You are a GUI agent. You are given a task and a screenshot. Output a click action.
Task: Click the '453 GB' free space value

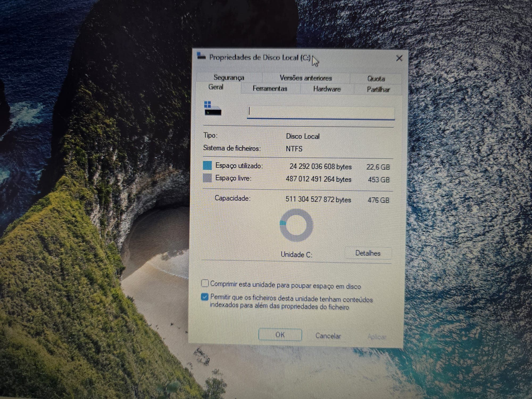[x=379, y=180]
